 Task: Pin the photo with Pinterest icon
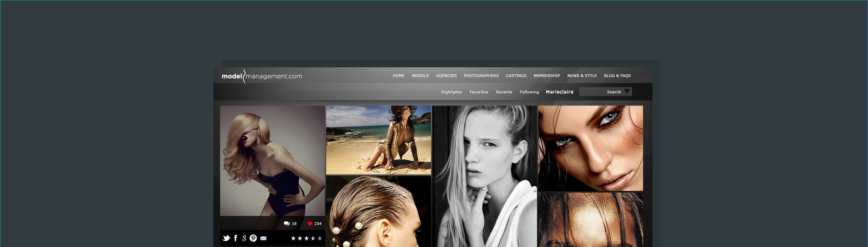coord(253,238)
